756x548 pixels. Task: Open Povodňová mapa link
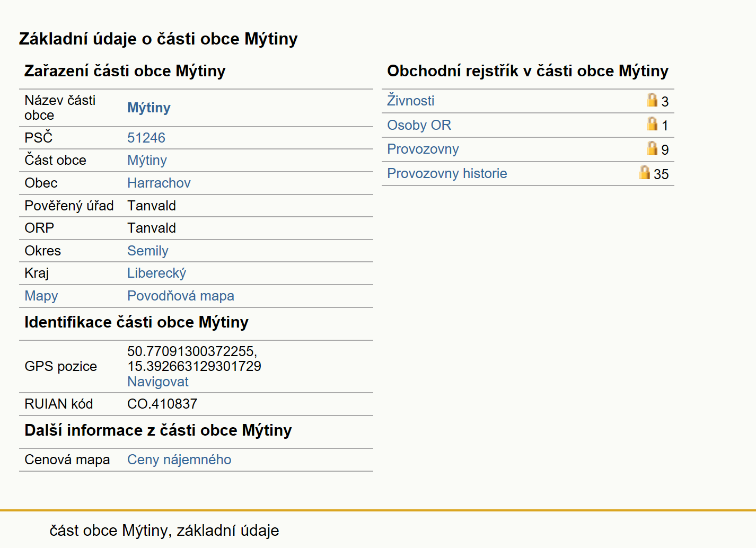click(181, 296)
